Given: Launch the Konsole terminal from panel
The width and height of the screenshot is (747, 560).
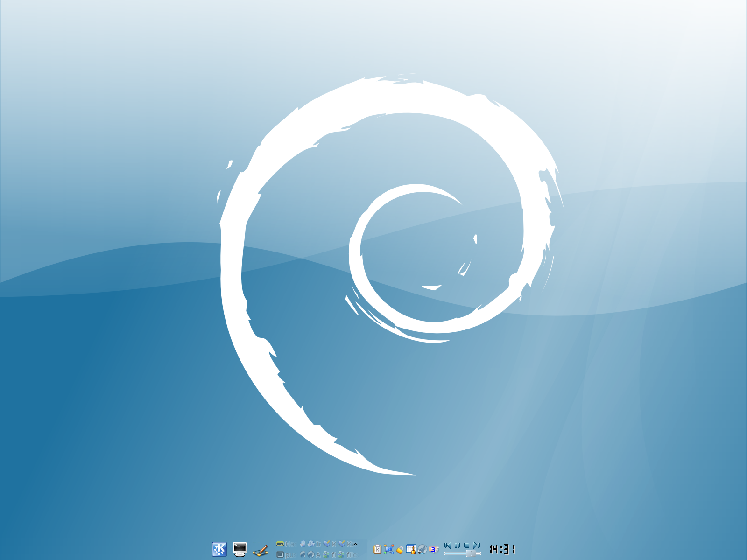Looking at the screenshot, I should tap(240, 549).
